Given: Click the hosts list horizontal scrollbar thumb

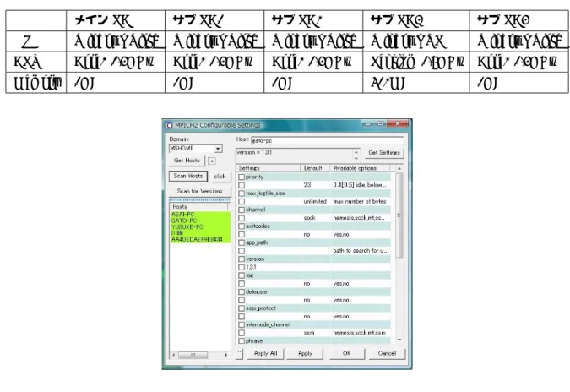Looking at the screenshot, I should point(193,355).
